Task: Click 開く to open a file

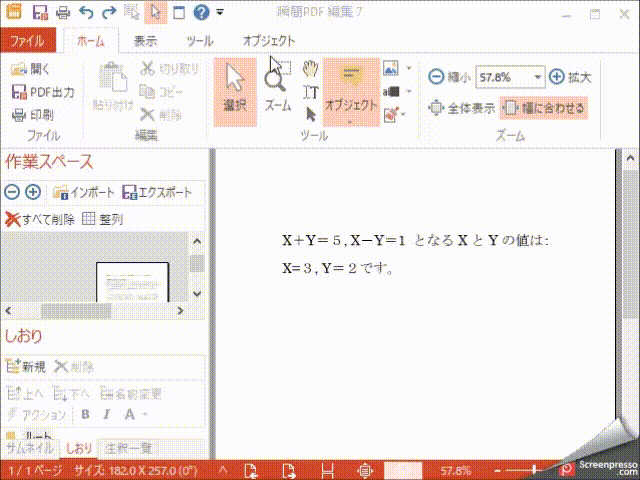Action: coord(30,69)
